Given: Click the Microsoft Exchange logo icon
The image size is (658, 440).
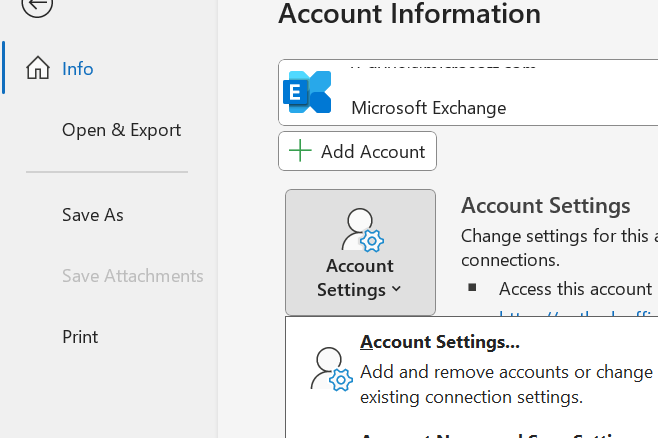Looking at the screenshot, I should pyautogui.click(x=307, y=92).
